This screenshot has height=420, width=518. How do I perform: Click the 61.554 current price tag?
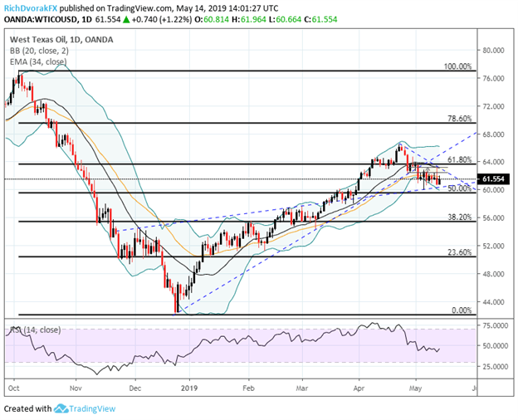(x=493, y=179)
